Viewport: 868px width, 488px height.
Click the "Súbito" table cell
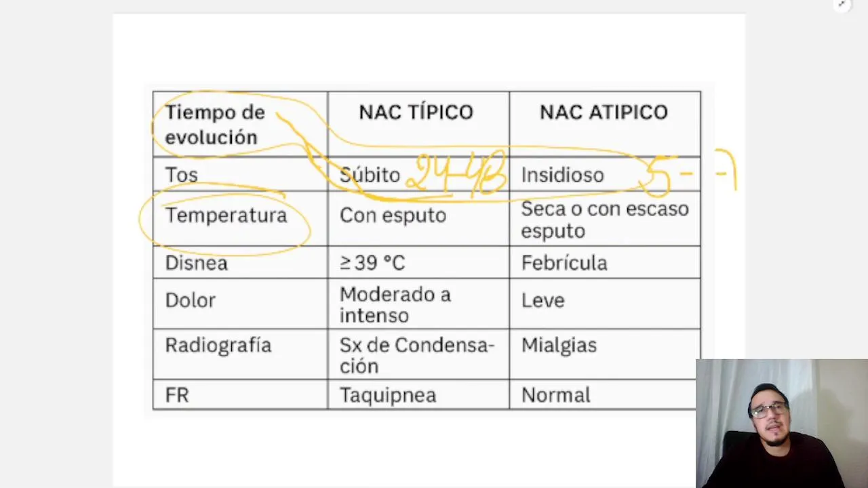pyautogui.click(x=370, y=175)
